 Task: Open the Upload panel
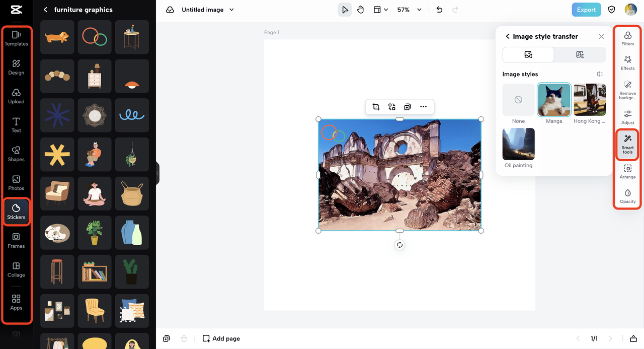point(16,96)
